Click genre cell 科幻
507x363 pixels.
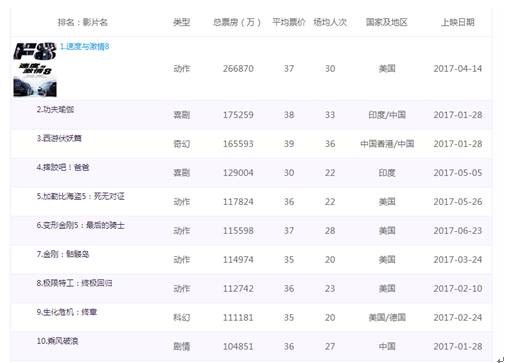(181, 318)
